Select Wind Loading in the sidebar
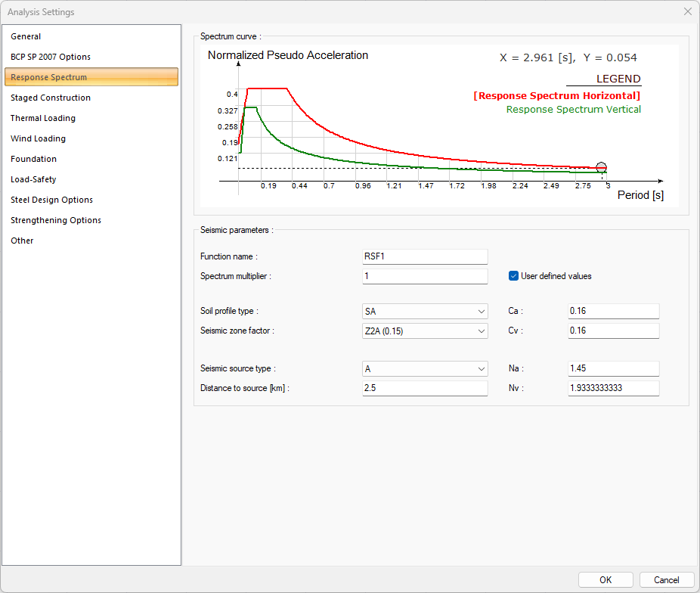The image size is (700, 593). [x=38, y=138]
